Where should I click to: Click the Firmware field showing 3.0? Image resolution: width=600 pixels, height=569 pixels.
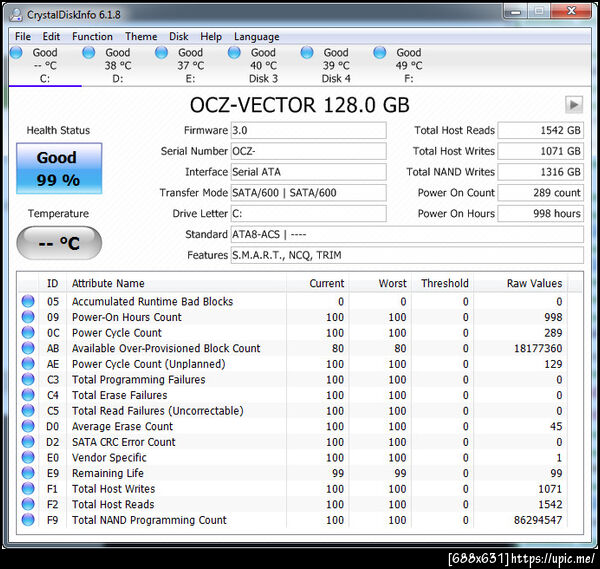[308, 130]
